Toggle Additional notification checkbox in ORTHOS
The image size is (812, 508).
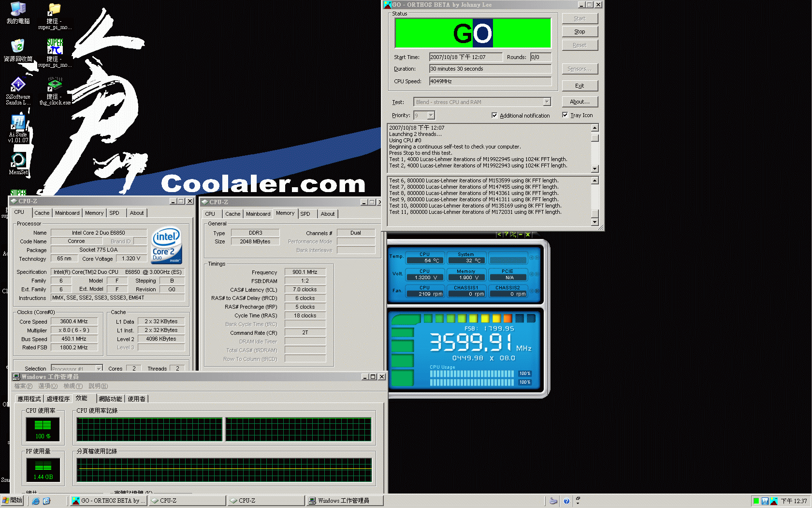click(494, 115)
